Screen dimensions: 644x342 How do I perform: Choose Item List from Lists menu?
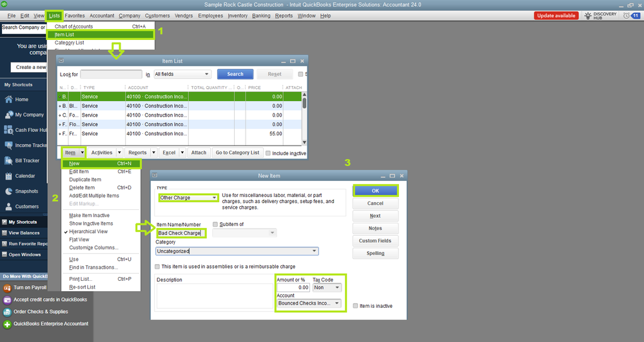(101, 35)
